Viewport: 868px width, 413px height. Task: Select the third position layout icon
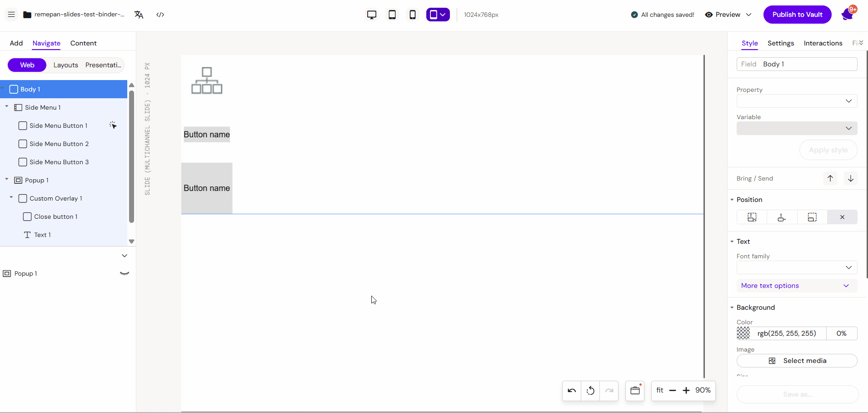pos(812,217)
